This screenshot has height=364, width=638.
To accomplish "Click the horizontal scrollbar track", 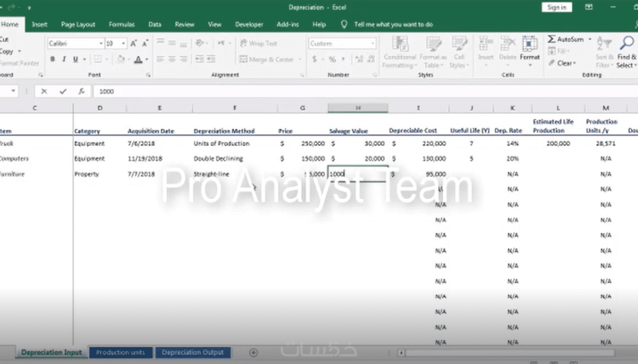I will click(x=510, y=353).
